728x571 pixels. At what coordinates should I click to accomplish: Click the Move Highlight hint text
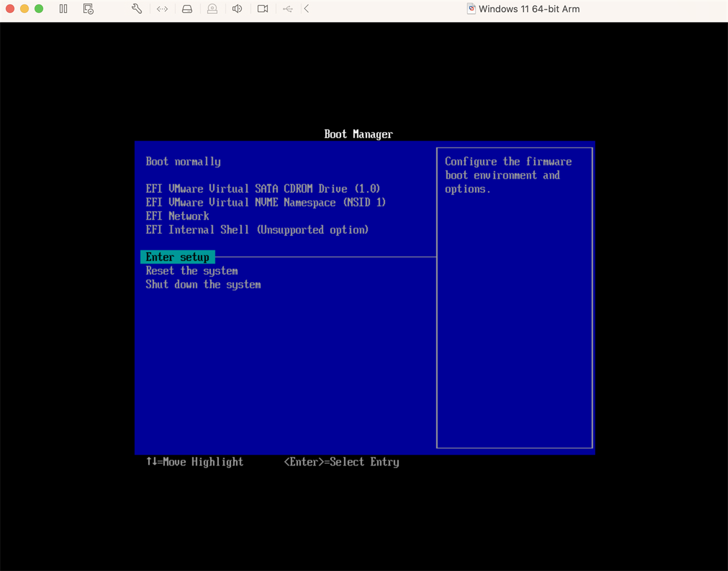tap(195, 462)
